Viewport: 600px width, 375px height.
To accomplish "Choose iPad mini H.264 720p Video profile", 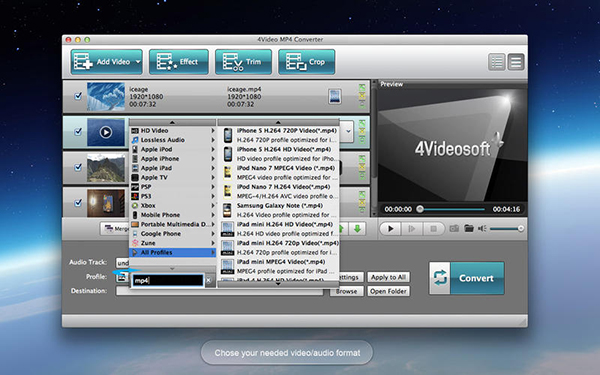I will tap(279, 248).
